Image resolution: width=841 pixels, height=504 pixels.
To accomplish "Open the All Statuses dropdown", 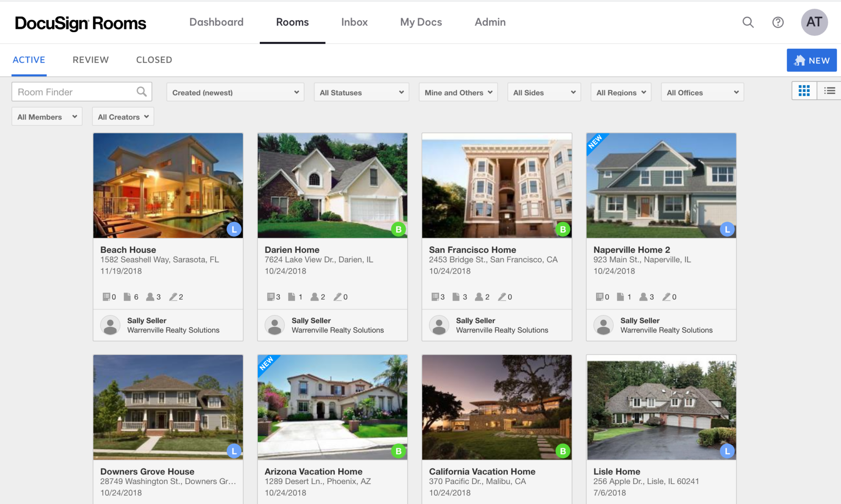I will [361, 92].
